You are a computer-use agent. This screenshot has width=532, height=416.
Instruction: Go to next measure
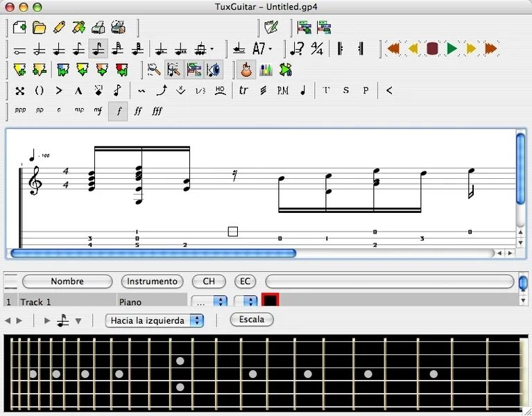pos(471,49)
